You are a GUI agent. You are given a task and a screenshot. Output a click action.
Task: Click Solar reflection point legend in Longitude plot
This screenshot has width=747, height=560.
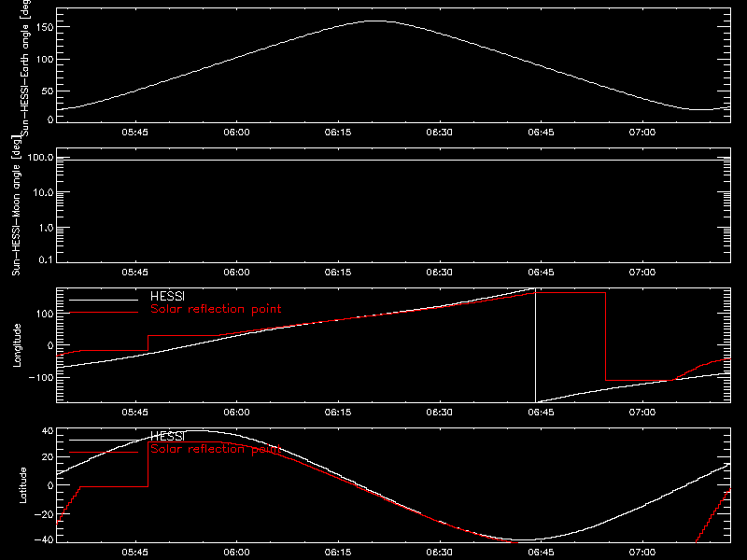point(216,309)
